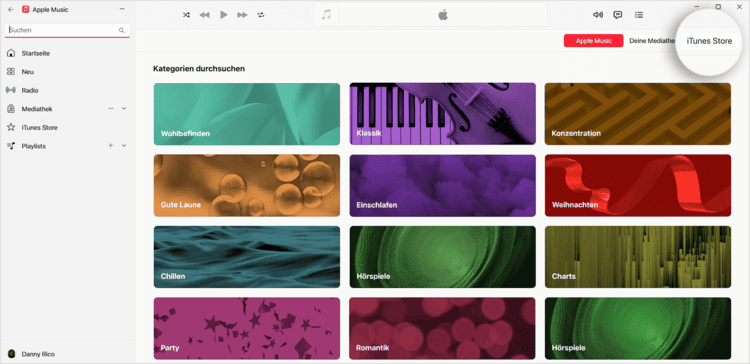Click the Radio broadcast icon in sidebar
Image resolution: width=750 pixels, height=364 pixels.
point(11,90)
